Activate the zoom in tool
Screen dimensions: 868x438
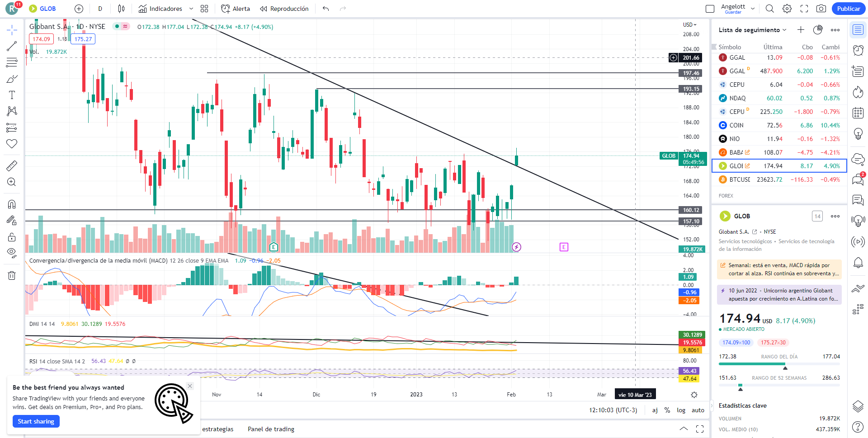[x=12, y=182]
